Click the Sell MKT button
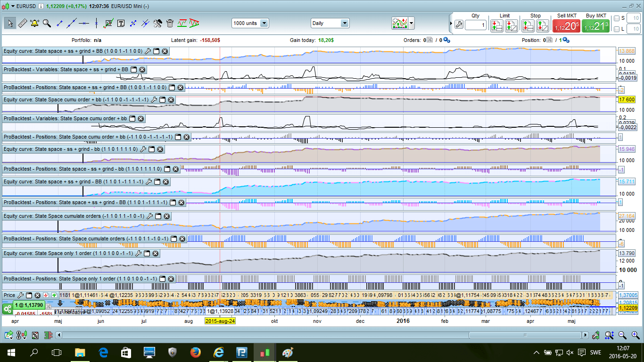The height and width of the screenshot is (362, 644). pyautogui.click(x=566, y=26)
